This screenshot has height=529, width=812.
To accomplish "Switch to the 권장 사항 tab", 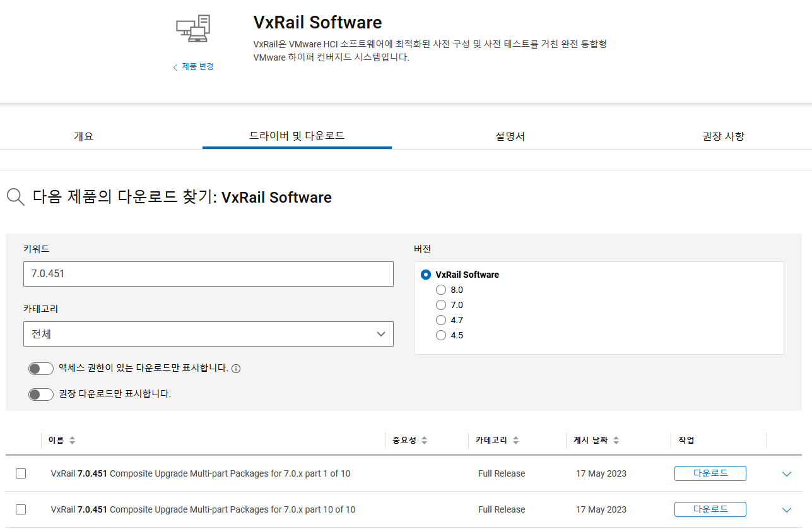I will (x=724, y=136).
